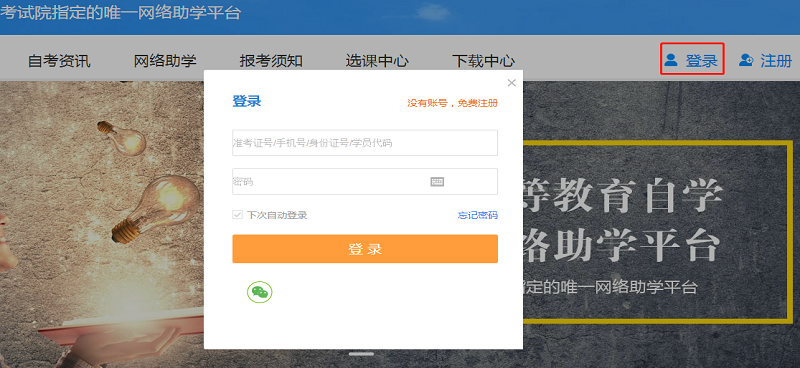Open the 自考资讯 menu item
This screenshot has height=368, width=800.
[59, 61]
